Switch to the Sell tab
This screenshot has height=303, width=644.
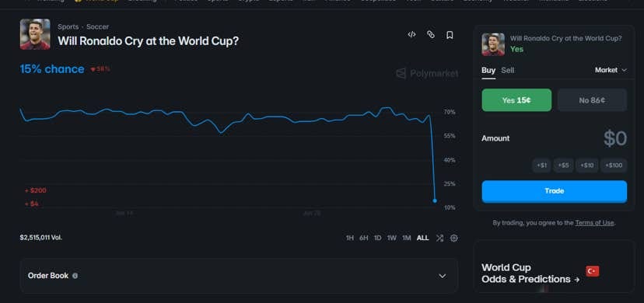[x=508, y=70]
